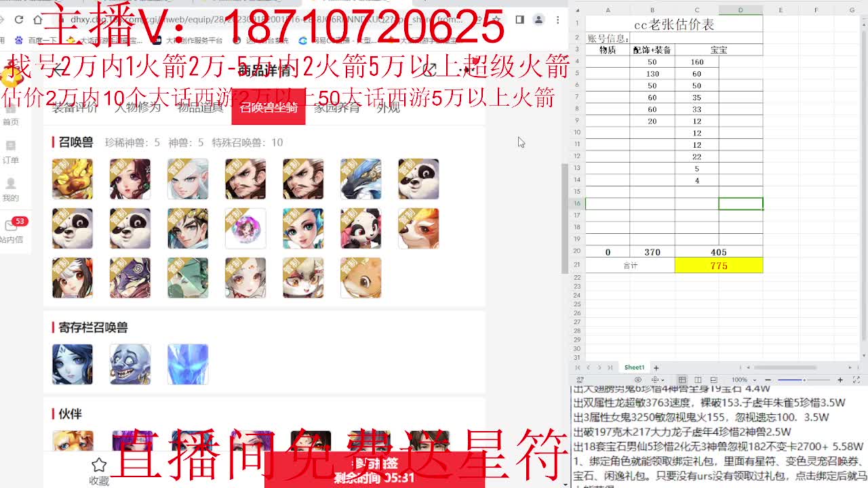Open 我的 profile in the sidebar
The width and height of the screenshot is (868, 488).
pyautogui.click(x=11, y=190)
